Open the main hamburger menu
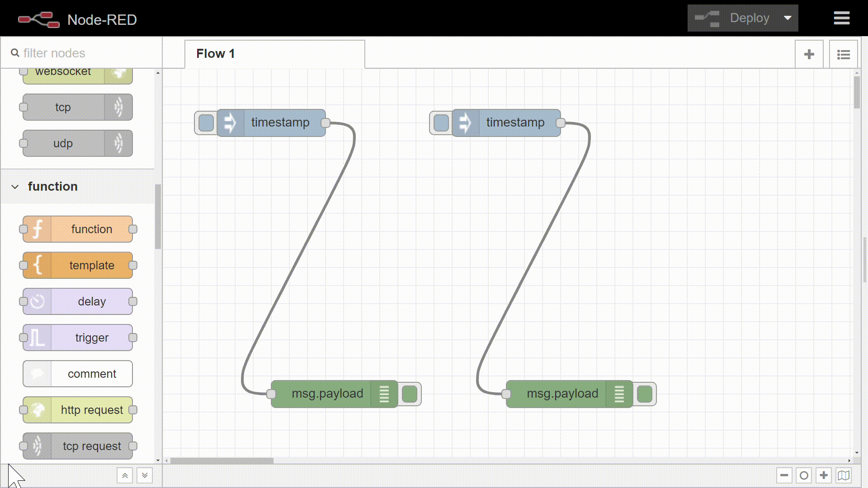This screenshot has width=868, height=488. 841,18
